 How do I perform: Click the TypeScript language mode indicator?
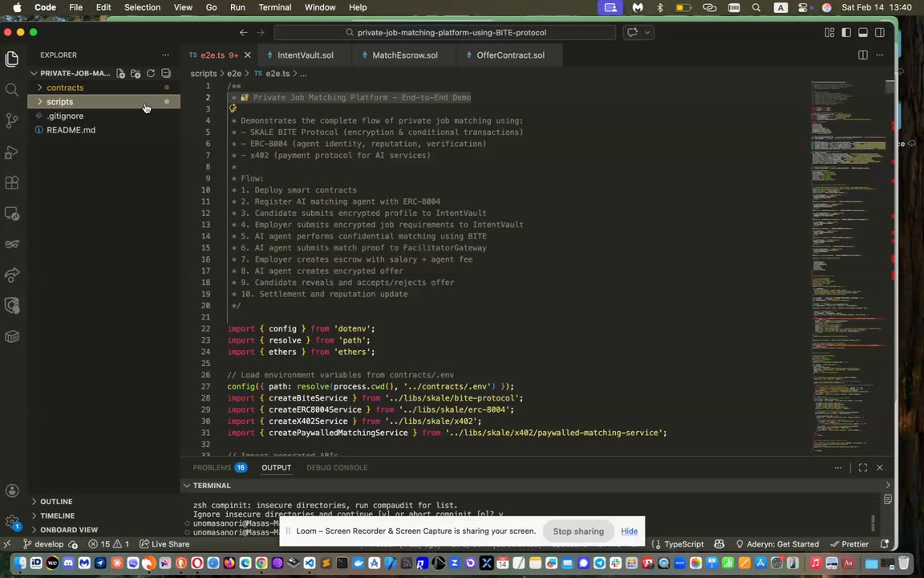pyautogui.click(x=683, y=543)
